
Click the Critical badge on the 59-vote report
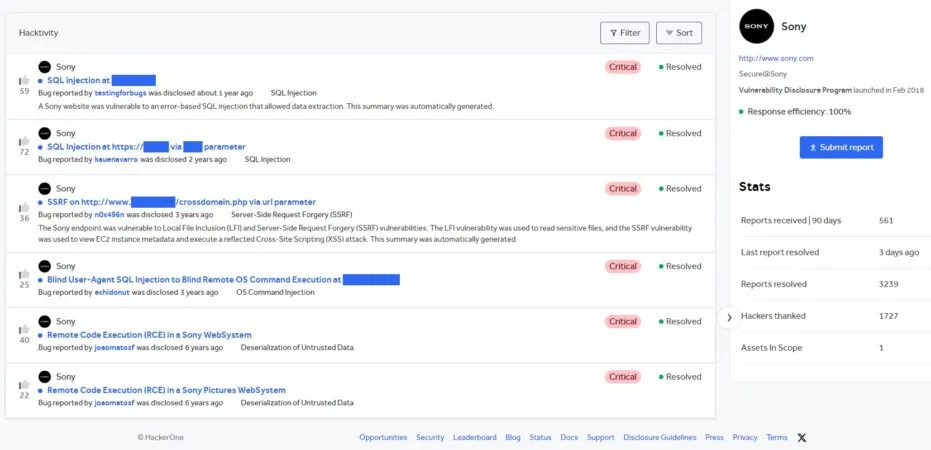click(623, 67)
